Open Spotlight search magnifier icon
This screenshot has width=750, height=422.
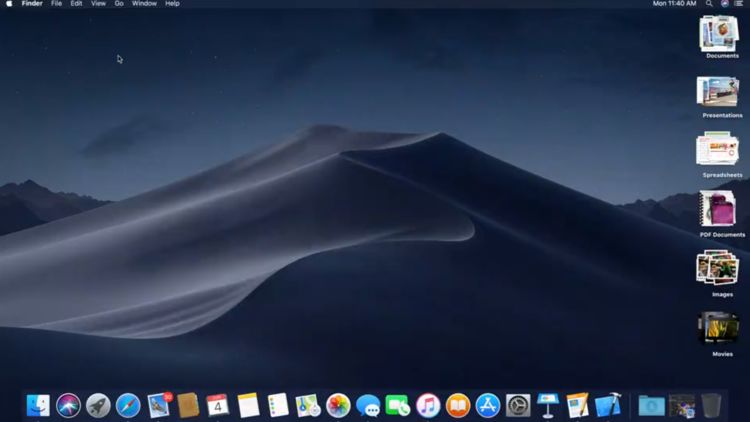pos(709,4)
